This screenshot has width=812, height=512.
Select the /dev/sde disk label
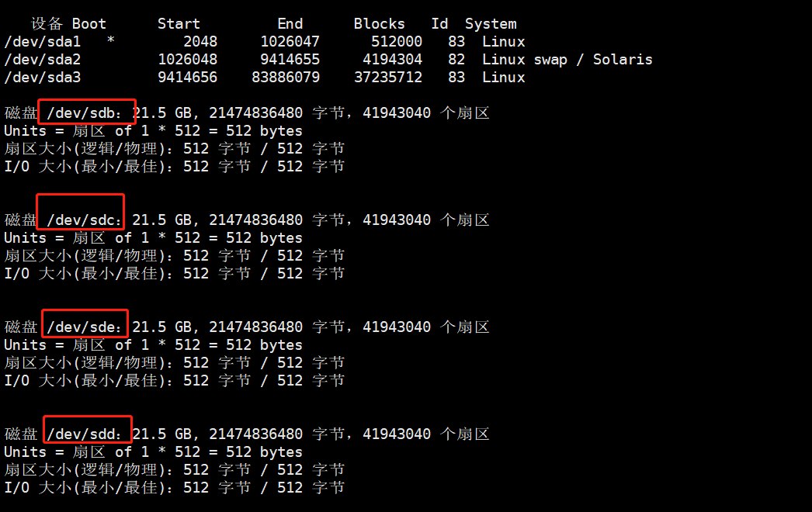(x=84, y=327)
